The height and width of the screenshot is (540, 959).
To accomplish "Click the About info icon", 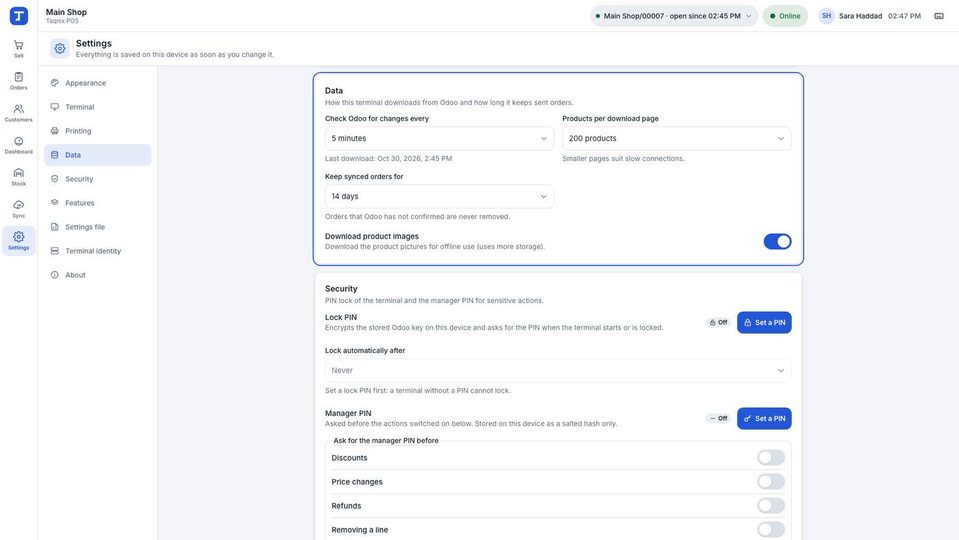I will (54, 275).
